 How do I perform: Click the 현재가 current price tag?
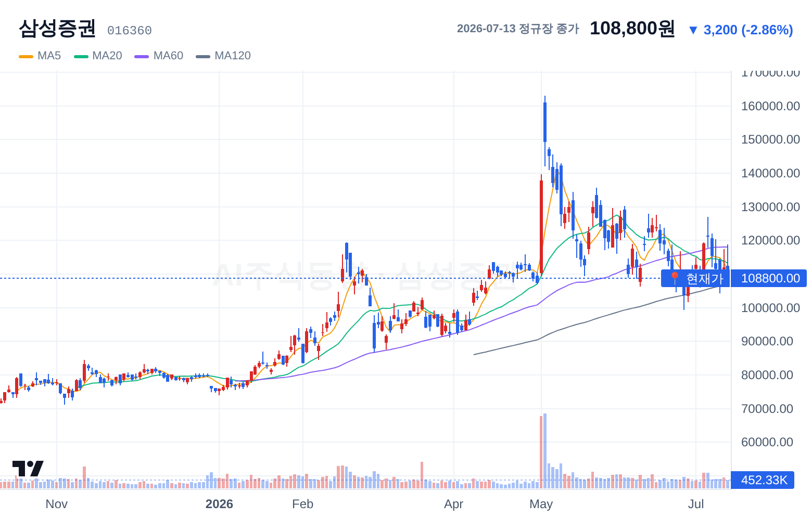(x=695, y=278)
